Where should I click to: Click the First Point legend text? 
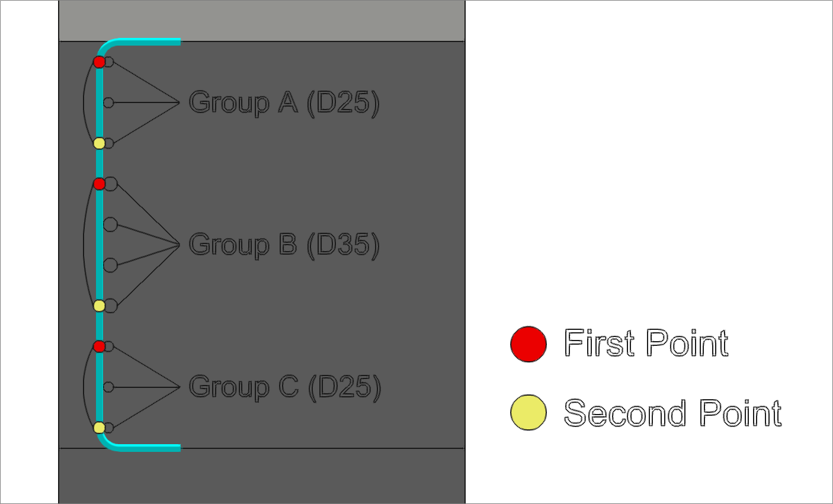click(646, 343)
